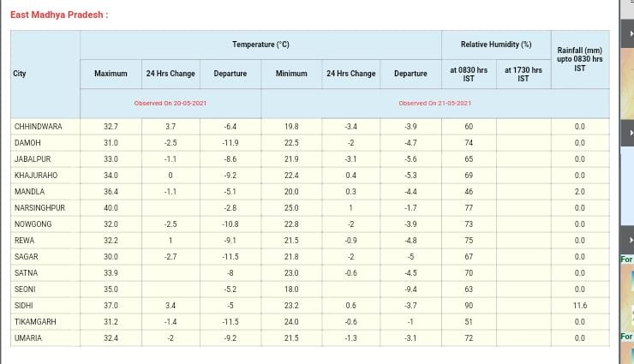
Task: Click the CHHINDWARA city name
Action: [x=39, y=127]
